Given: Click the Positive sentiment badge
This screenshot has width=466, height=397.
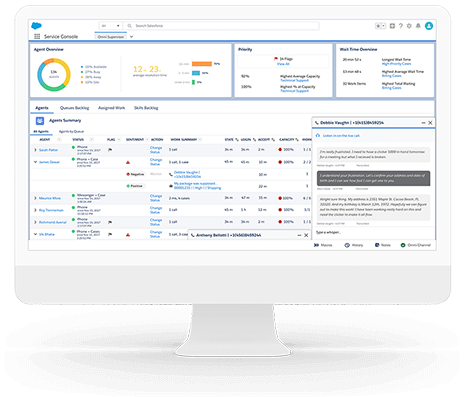Looking at the screenshot, I should click(135, 186).
